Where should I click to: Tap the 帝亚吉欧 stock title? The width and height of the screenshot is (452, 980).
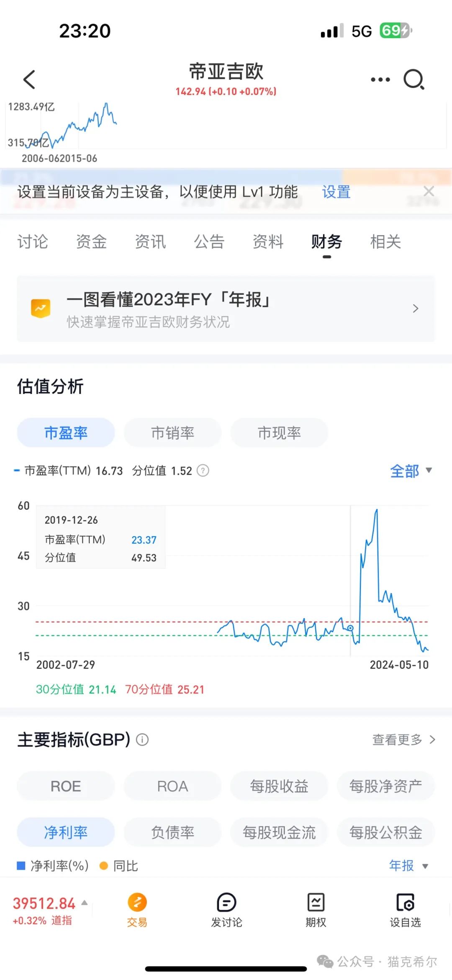pyautogui.click(x=226, y=71)
